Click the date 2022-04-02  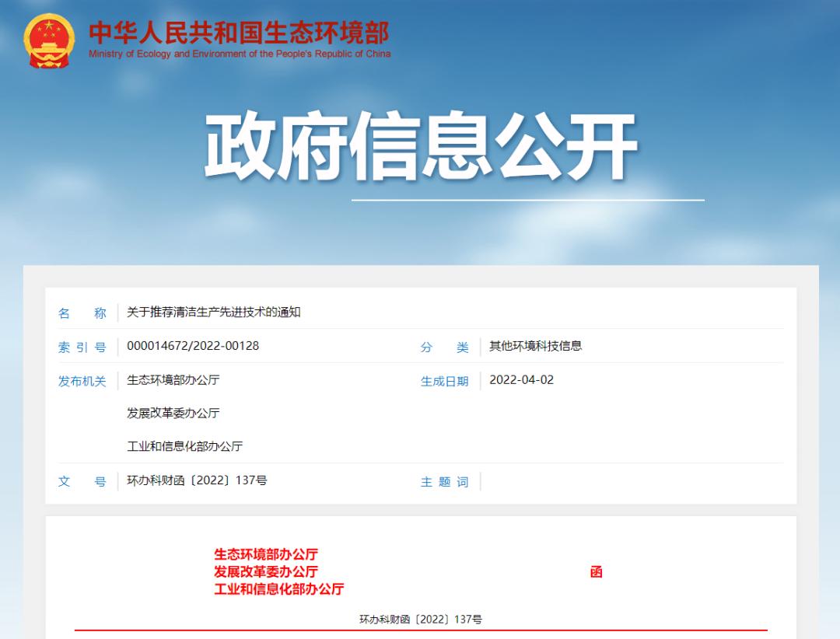[x=521, y=380]
